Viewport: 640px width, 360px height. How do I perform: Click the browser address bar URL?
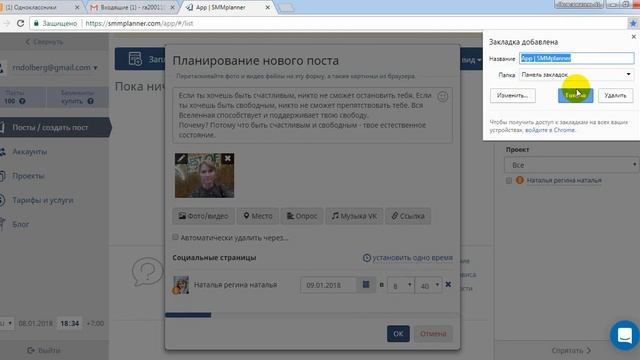(140, 23)
